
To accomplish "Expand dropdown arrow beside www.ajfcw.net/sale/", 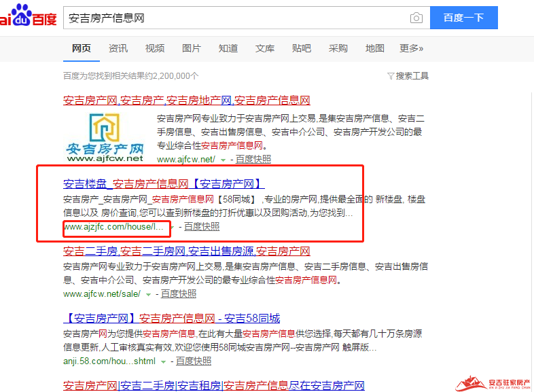I will 149,295.
